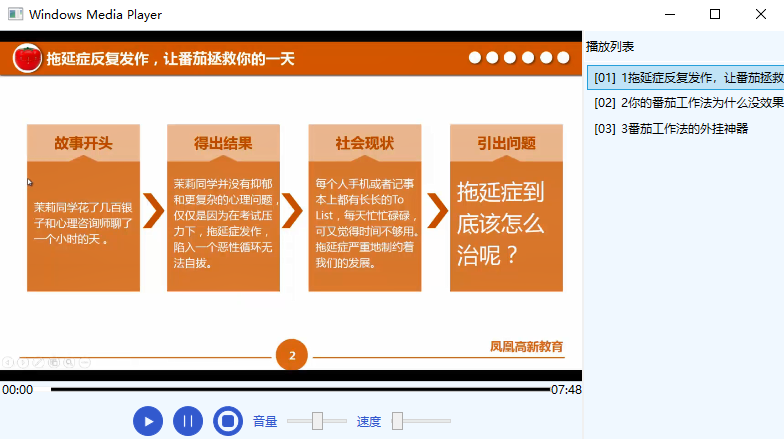Click the see-all-slides icon in the video
This screenshot has width=784, height=439.
[x=54, y=362]
